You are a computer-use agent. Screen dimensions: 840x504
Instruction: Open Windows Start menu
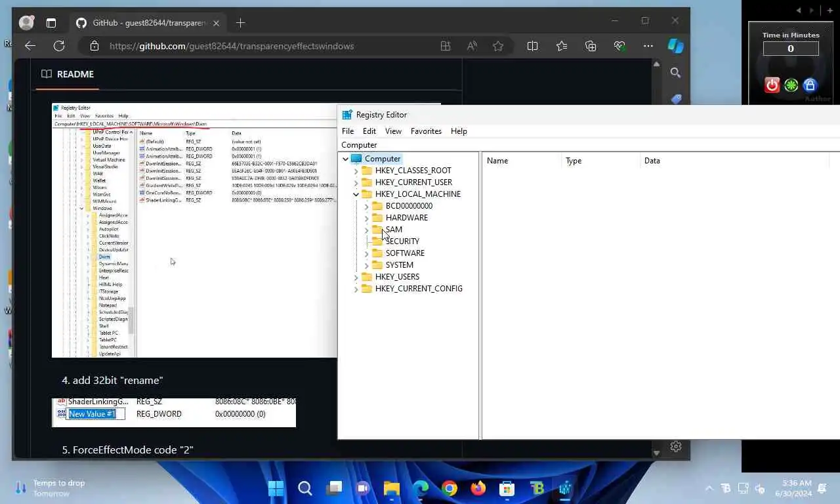click(276, 488)
